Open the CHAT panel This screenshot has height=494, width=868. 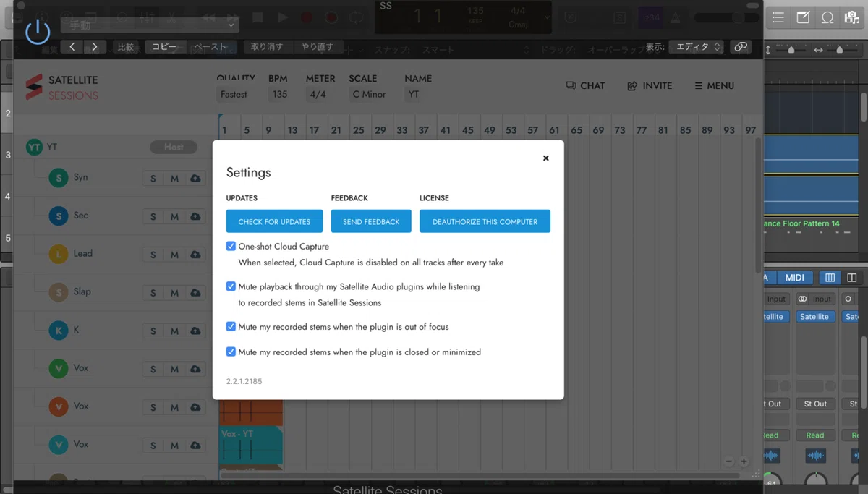pos(585,85)
